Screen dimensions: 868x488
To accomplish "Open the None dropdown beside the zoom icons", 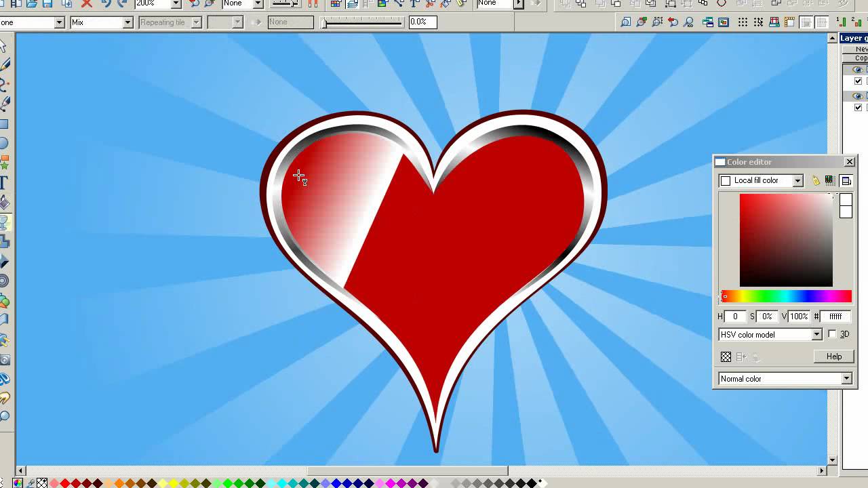I will click(258, 3).
